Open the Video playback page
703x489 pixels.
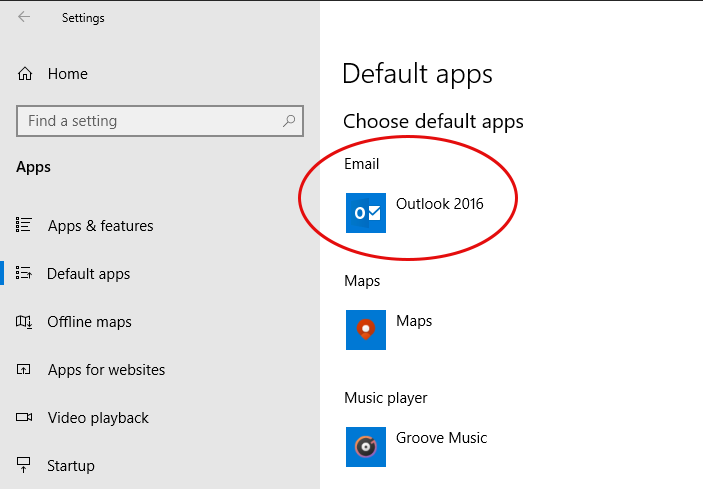pos(98,418)
